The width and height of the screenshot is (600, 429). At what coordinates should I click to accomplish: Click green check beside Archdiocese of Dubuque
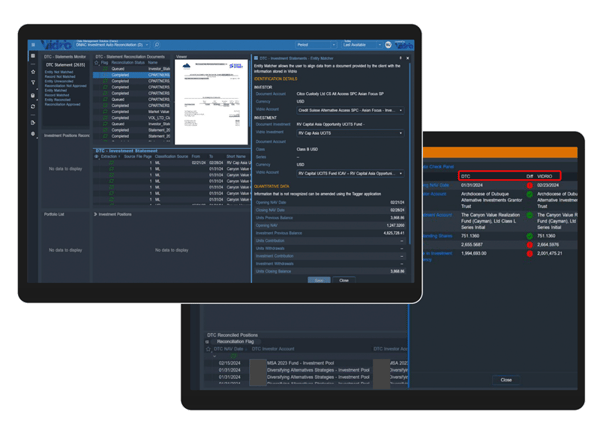pyautogui.click(x=530, y=194)
